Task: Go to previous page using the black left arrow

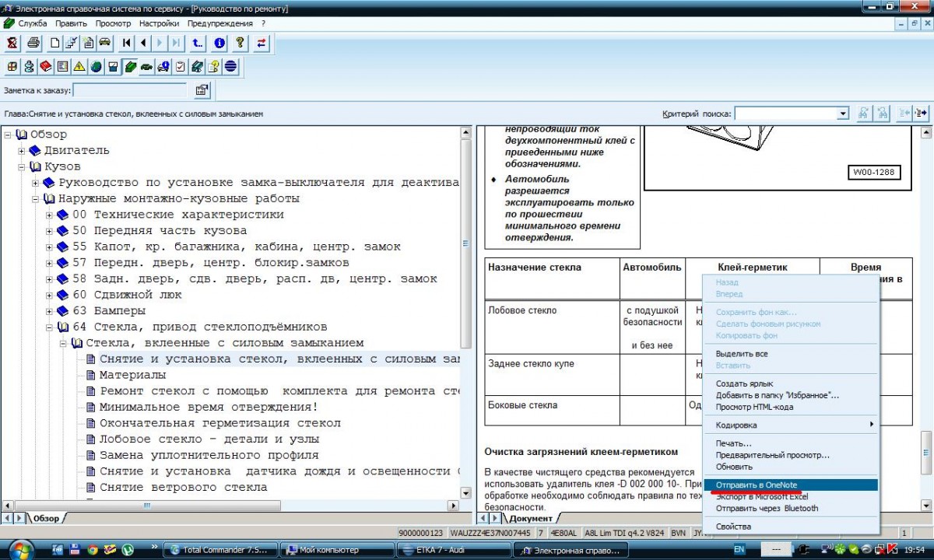Action: click(x=143, y=43)
